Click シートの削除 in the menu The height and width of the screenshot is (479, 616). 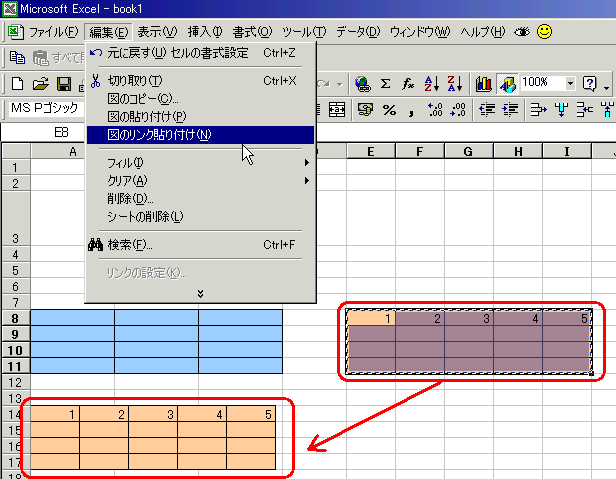(145, 216)
